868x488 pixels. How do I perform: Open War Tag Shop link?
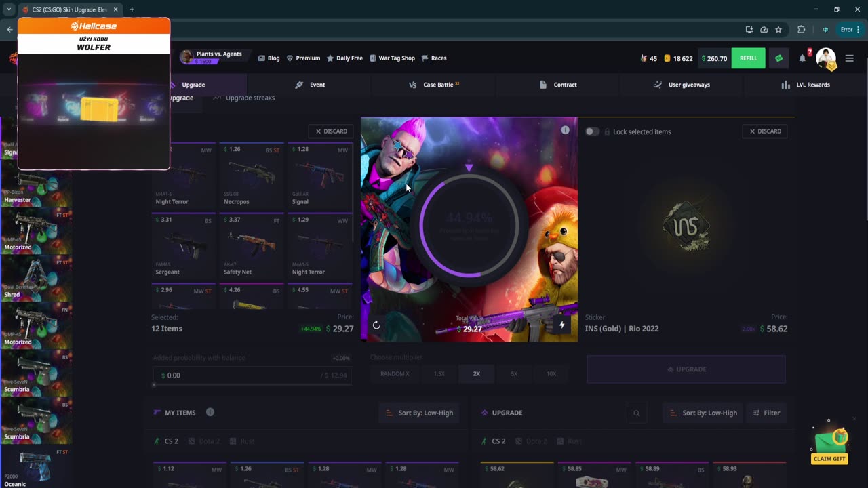click(x=392, y=58)
